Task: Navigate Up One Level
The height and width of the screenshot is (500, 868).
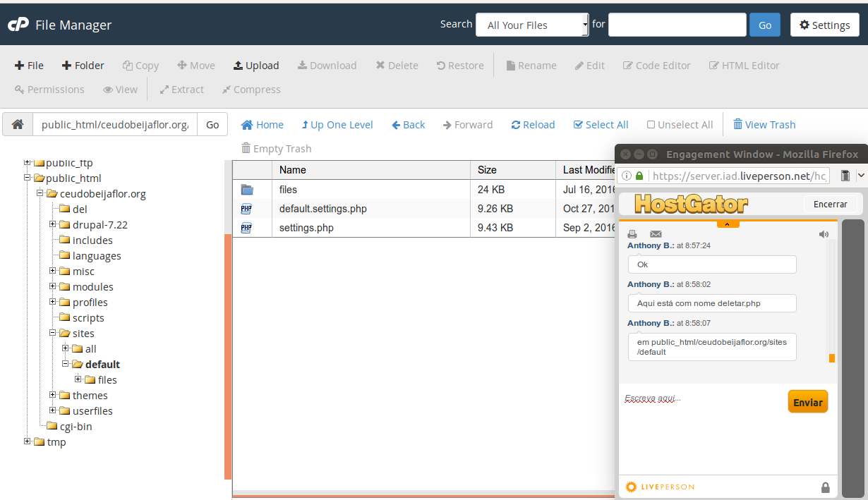Action: (x=337, y=125)
